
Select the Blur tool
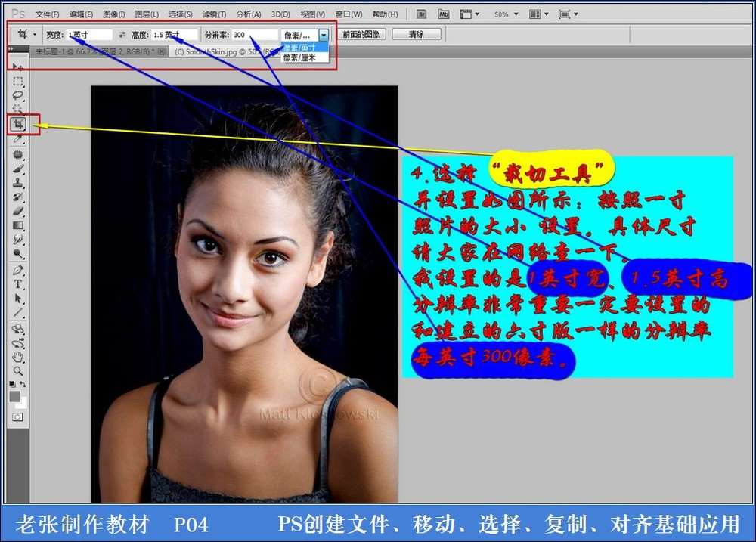tap(18, 239)
